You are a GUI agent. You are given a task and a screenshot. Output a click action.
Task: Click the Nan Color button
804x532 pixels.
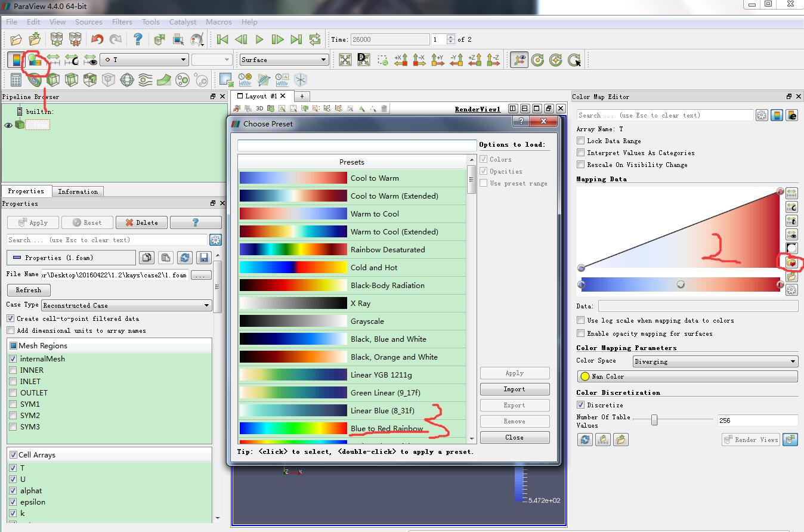pyautogui.click(x=687, y=376)
